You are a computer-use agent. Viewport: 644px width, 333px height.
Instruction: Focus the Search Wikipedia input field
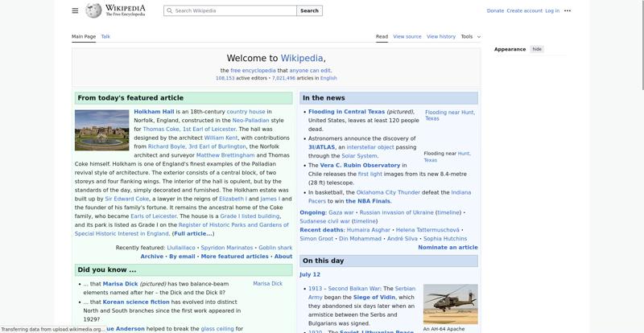[x=230, y=10]
